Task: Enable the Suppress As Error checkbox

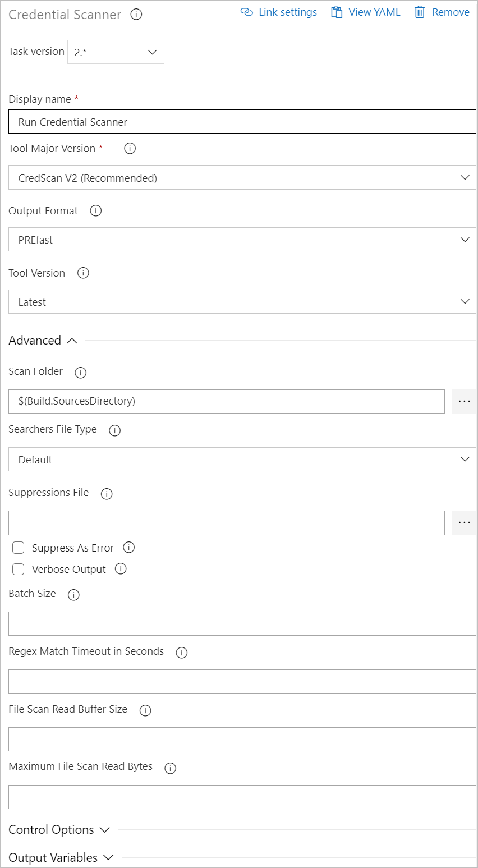Action: [x=18, y=547]
